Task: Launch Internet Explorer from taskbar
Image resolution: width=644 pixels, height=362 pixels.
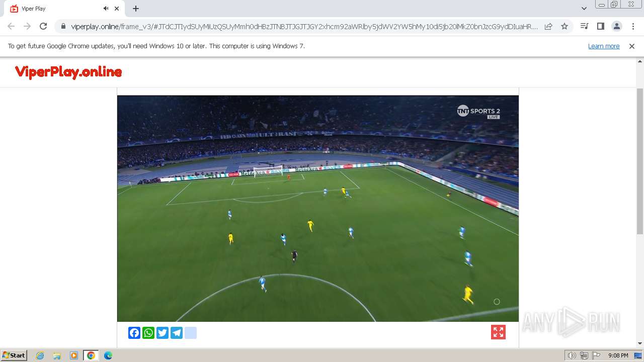Action: click(40, 355)
